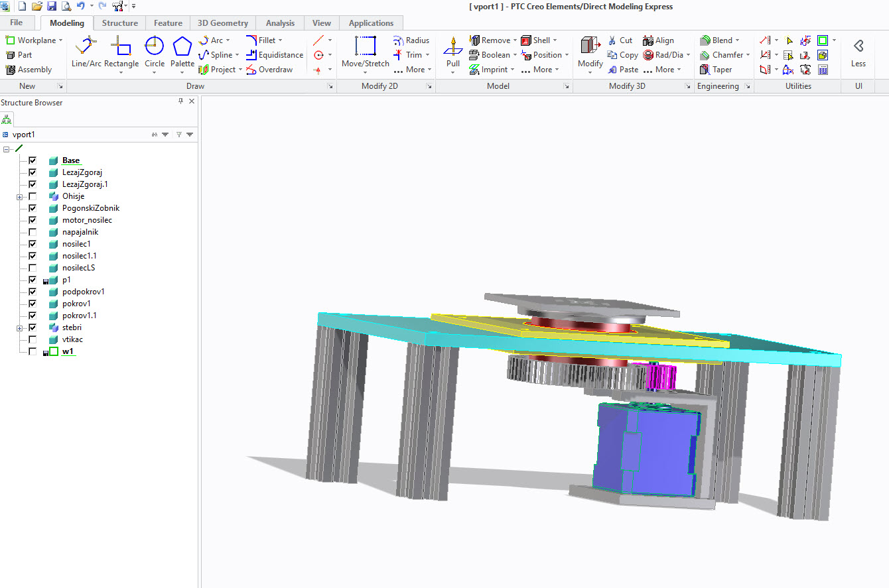Screen dimensions: 889x588
Task: Select the Modify 3D tool
Action: pos(590,52)
